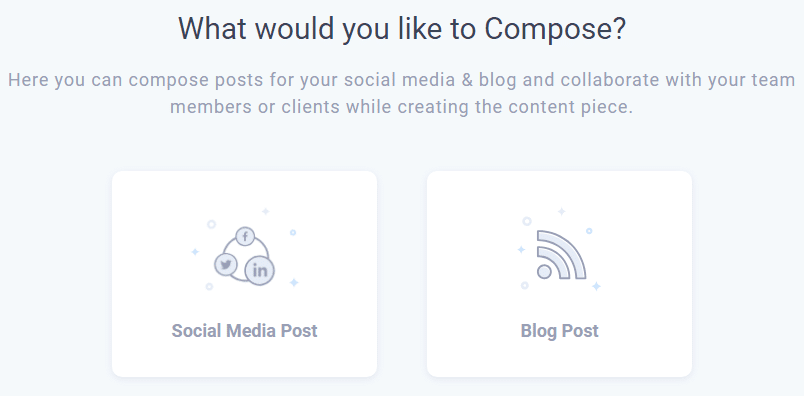Click the small ring top-left of RSS icon
The height and width of the screenshot is (396, 804).
pyautogui.click(x=527, y=221)
